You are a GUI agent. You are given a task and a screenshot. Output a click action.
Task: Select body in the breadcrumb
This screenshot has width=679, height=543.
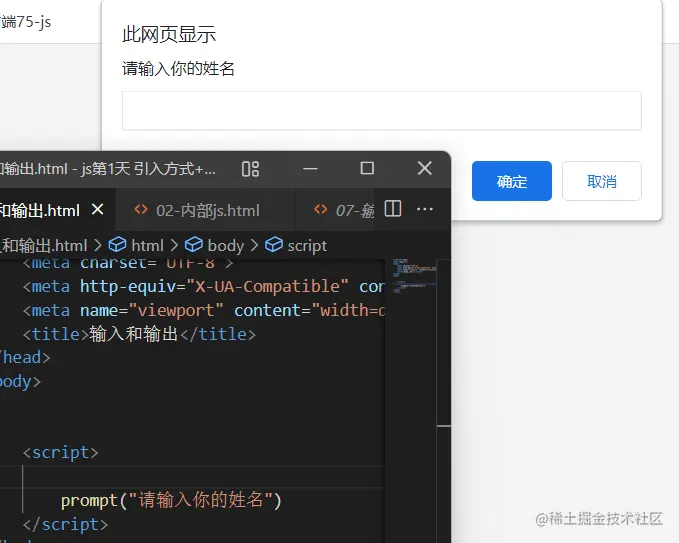point(226,246)
